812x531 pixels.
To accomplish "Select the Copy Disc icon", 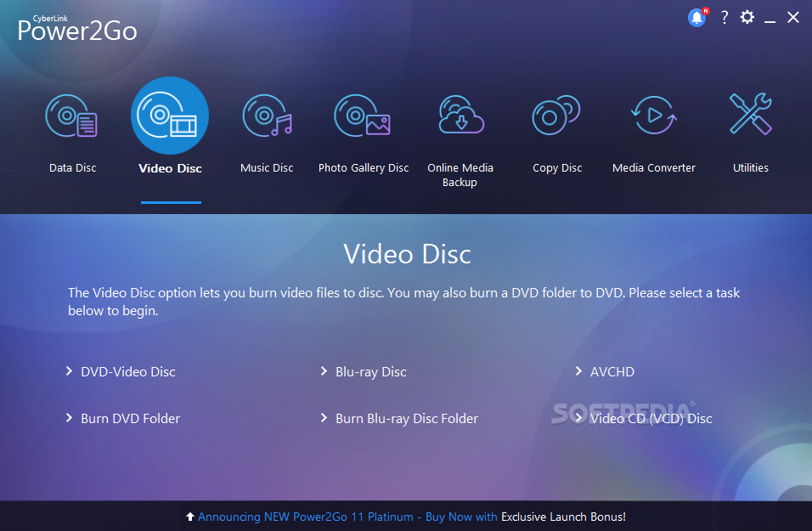I will coord(556,115).
